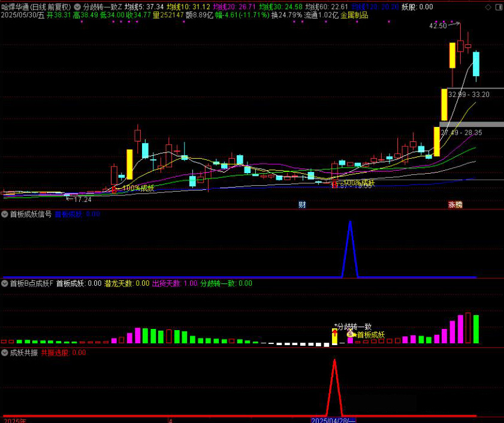Click the 成妖共振 panel expander arrow
The height and width of the screenshot is (423, 504).
5,353
